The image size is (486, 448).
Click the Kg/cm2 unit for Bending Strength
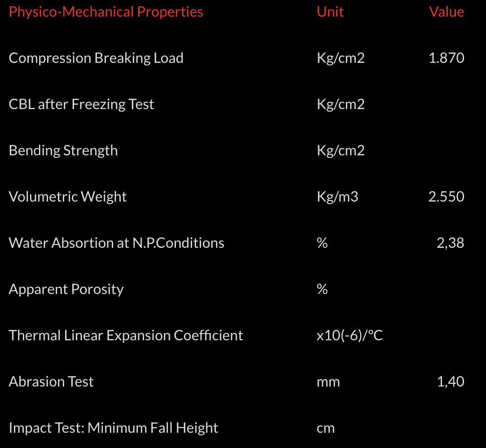point(341,150)
